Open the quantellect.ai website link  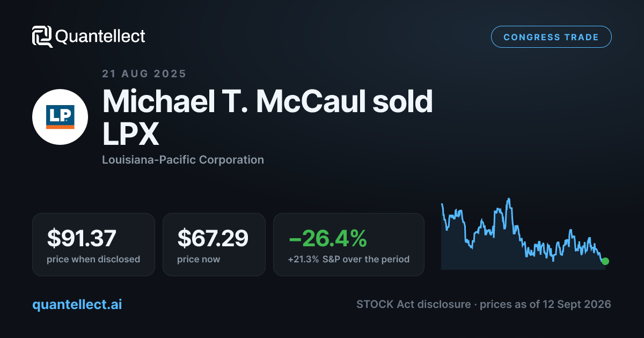[77, 304]
